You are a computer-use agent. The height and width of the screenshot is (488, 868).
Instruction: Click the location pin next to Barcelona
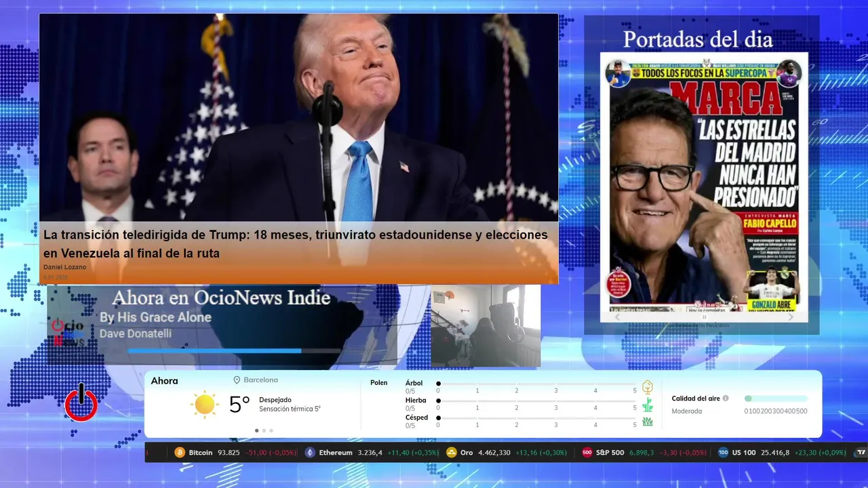point(237,380)
